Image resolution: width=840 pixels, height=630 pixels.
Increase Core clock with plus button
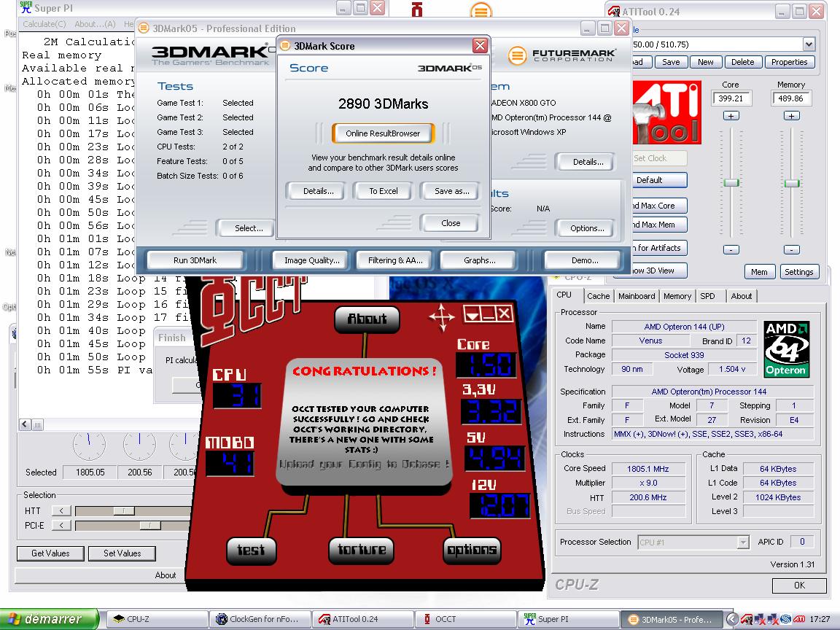[731, 116]
